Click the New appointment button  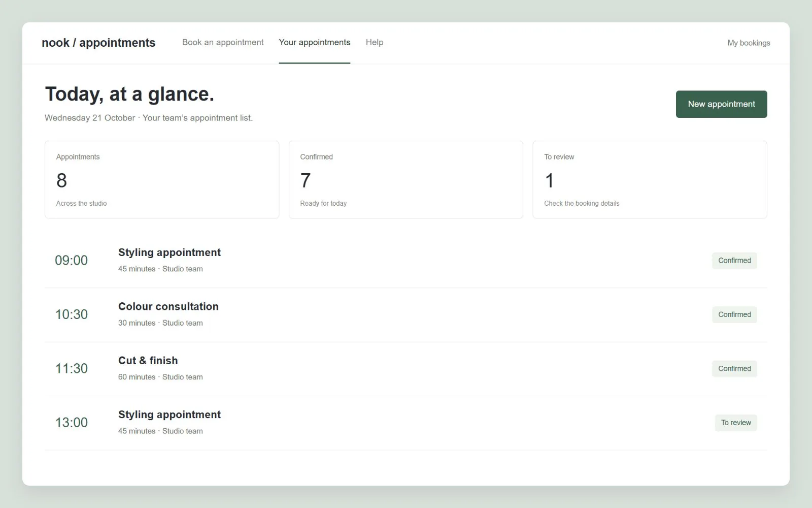(x=721, y=104)
